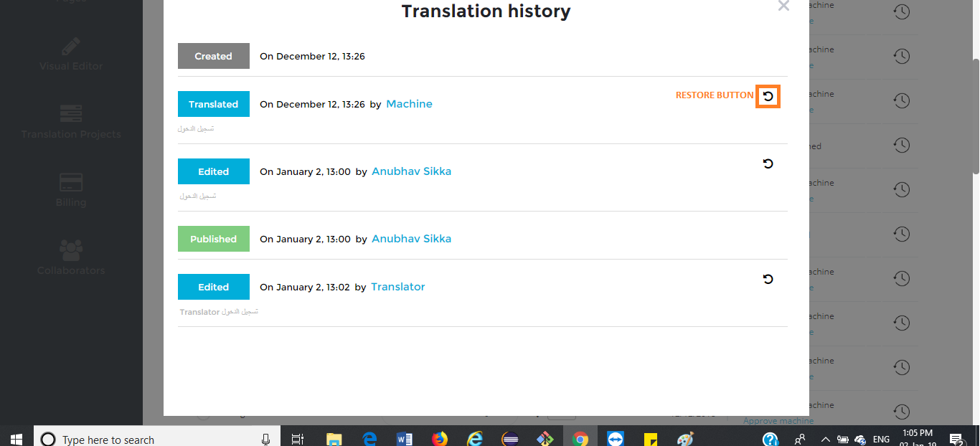The height and width of the screenshot is (446, 980).
Task: Click the green Published status badge
Action: (x=213, y=239)
